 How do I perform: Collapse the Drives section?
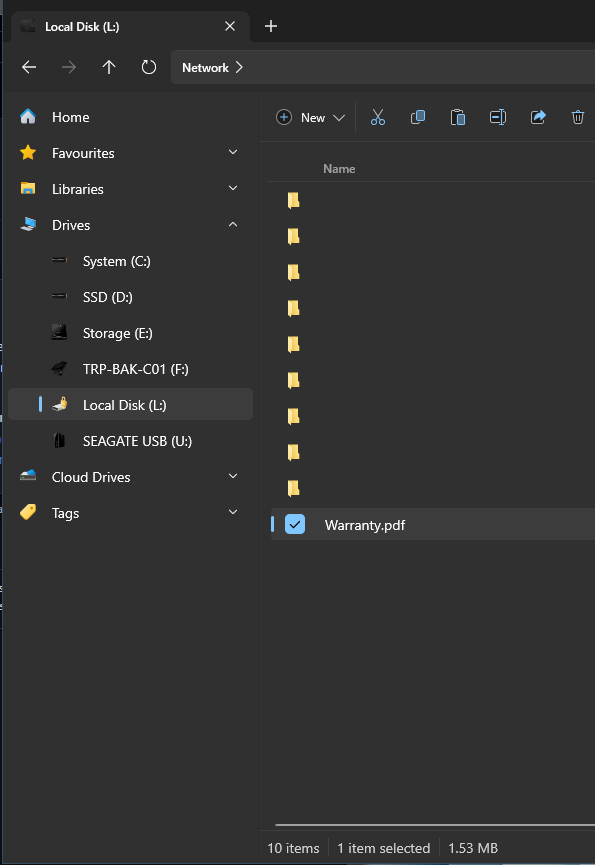tap(232, 225)
